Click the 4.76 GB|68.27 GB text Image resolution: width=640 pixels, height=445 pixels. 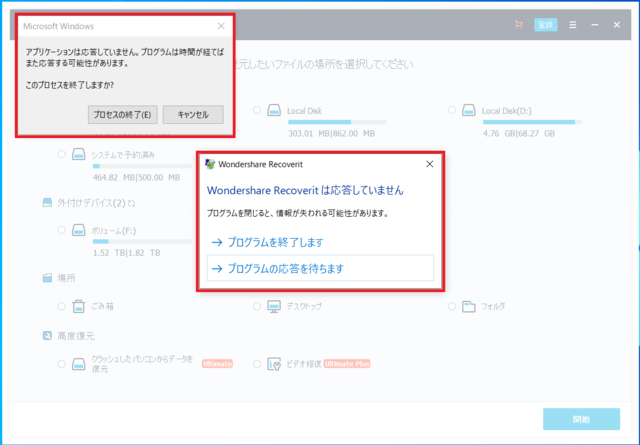(519, 134)
